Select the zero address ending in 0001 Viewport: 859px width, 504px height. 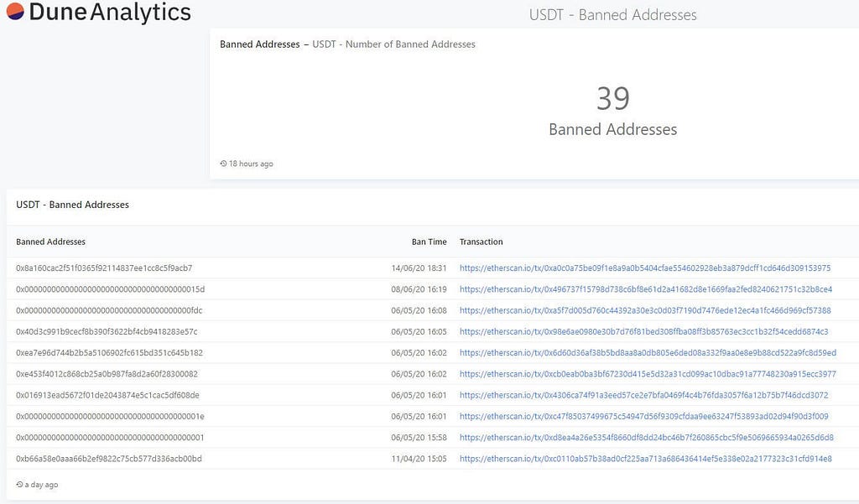(110, 437)
